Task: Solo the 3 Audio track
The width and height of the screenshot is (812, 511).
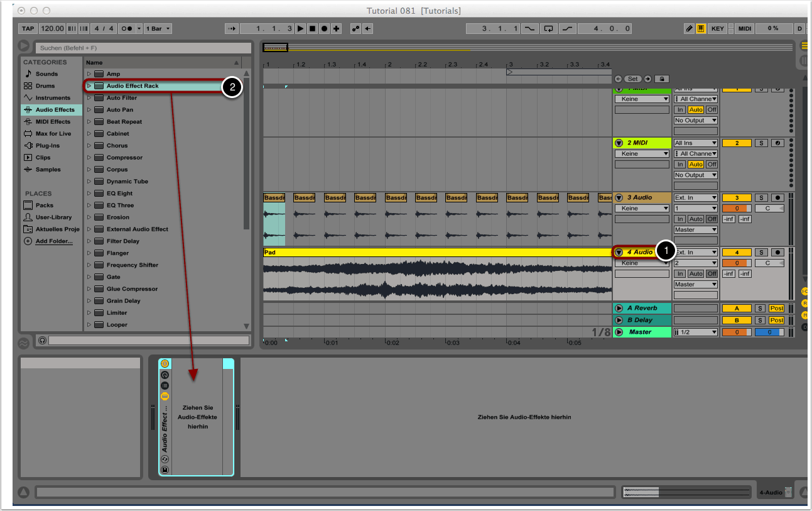Action: (761, 198)
